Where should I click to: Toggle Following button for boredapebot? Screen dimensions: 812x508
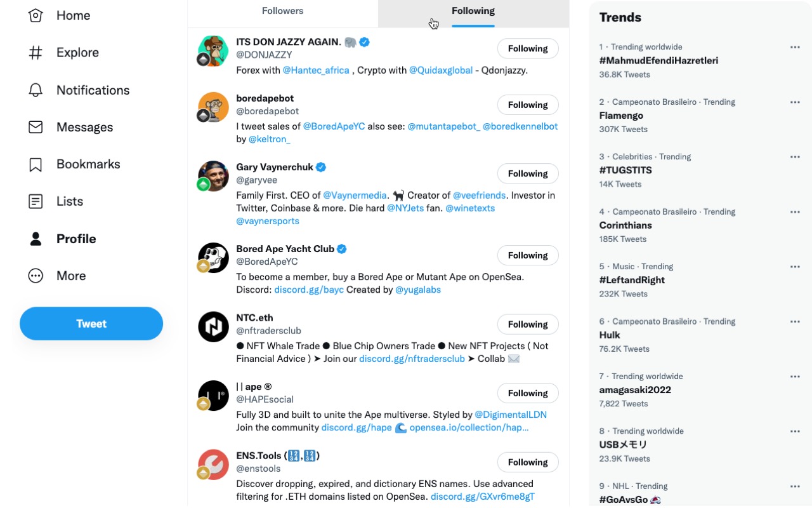click(x=527, y=105)
